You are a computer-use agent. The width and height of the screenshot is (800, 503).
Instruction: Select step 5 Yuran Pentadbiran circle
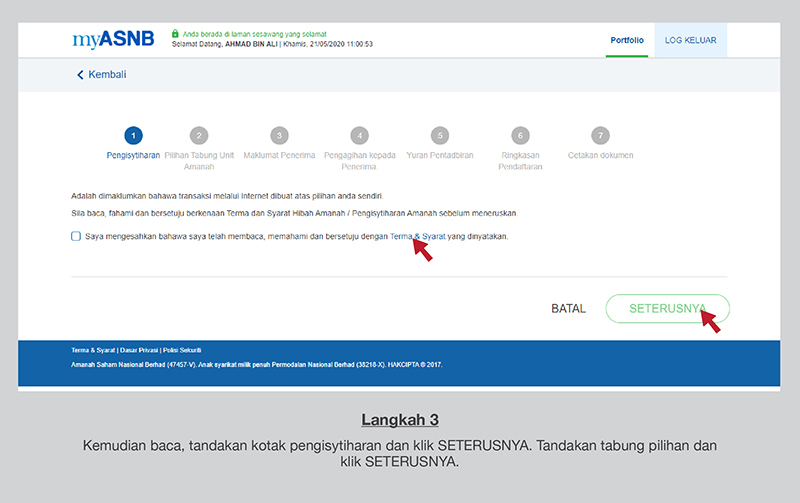click(439, 135)
